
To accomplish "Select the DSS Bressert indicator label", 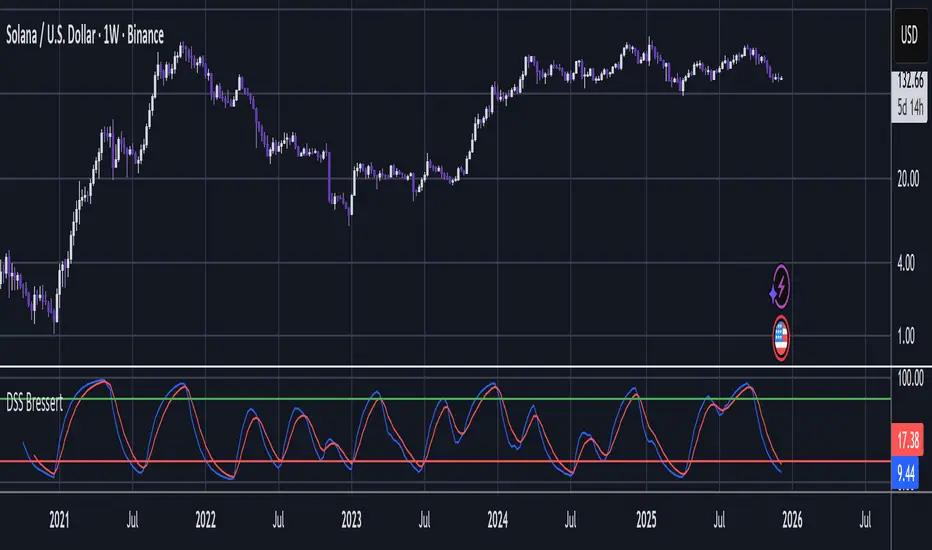I will click(x=34, y=404).
